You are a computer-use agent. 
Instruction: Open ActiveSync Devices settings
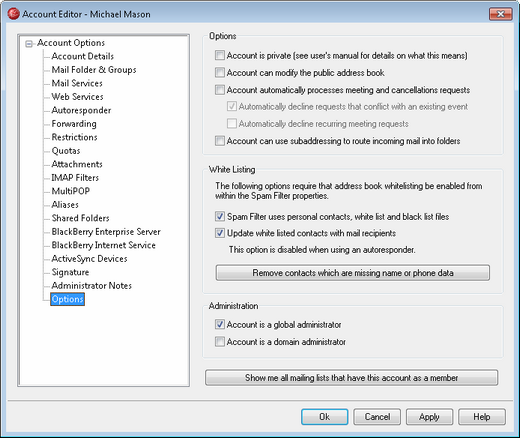(x=89, y=258)
